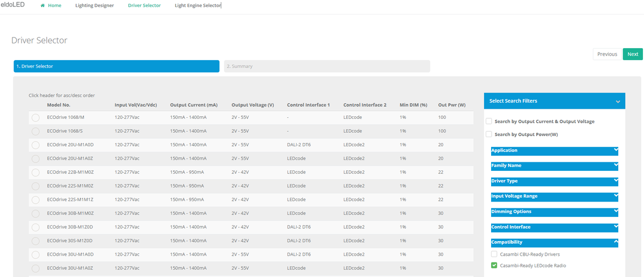This screenshot has height=277, width=644.
Task: Enable Search by Output Current & Output Voltage
Action: [488, 121]
